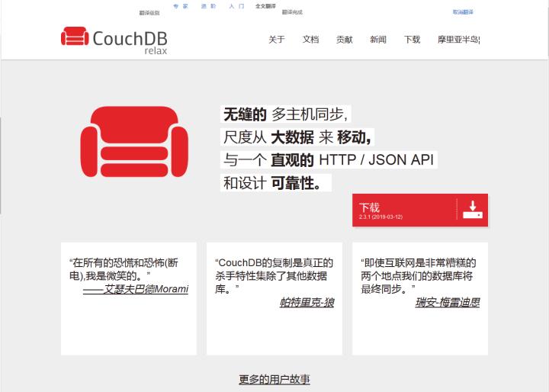549x392 pixels.
Task: Click the quote text beginning “在所有的恐慌和恐怖
Action: click(124, 269)
